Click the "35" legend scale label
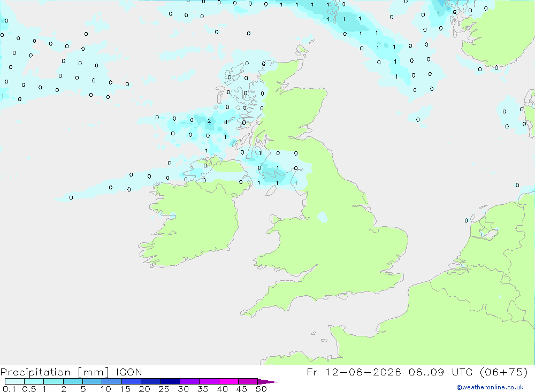 203,389
